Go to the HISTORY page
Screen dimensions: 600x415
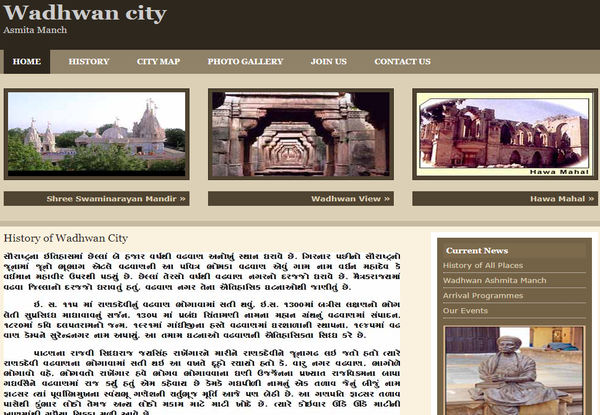[x=89, y=62]
